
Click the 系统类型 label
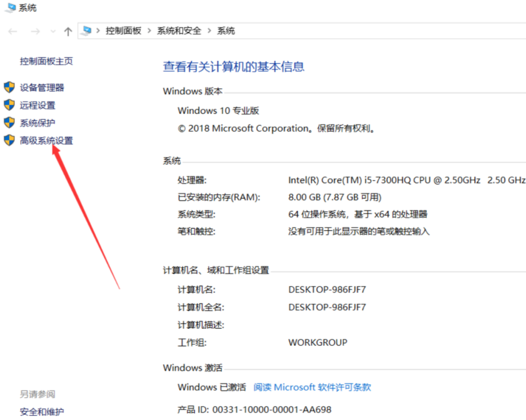coord(196,214)
